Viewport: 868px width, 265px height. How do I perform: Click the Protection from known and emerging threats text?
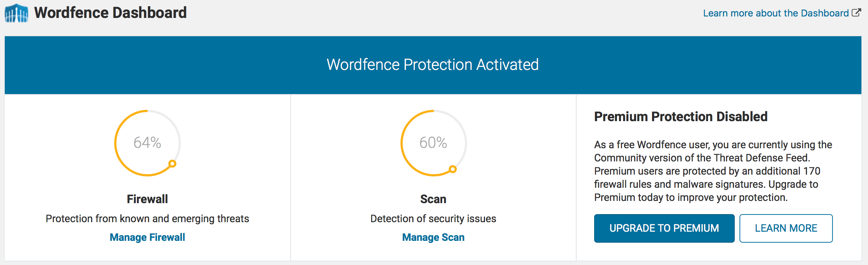tap(147, 219)
